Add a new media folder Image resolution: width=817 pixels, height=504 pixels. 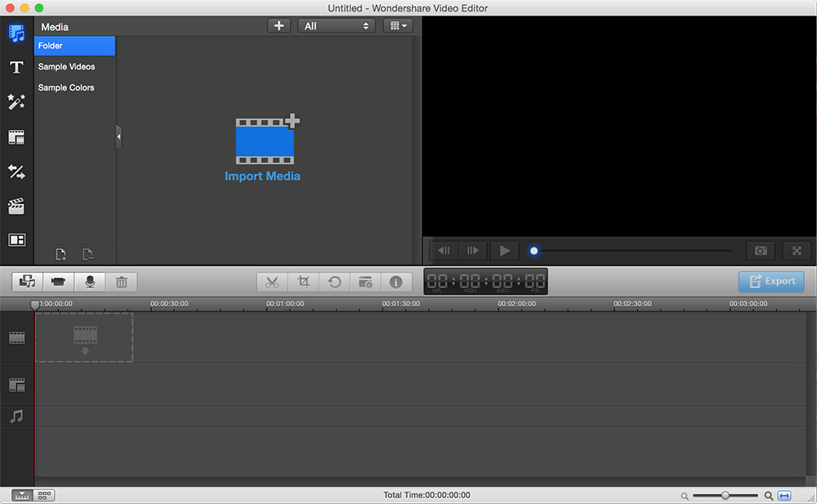pyautogui.click(x=61, y=254)
